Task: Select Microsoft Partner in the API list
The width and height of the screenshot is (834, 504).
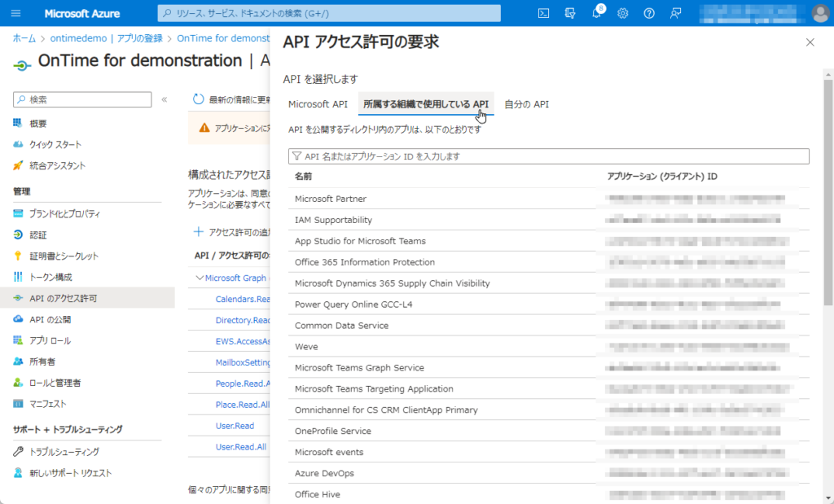Action: (x=549, y=199)
